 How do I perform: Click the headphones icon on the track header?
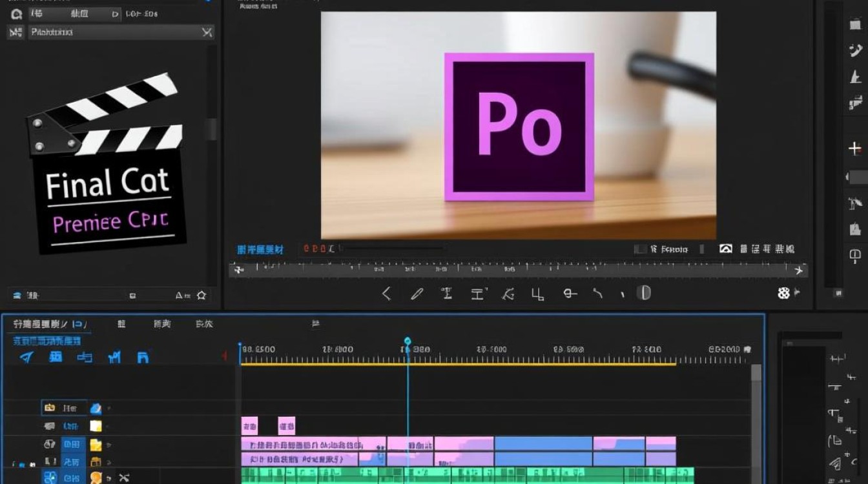click(x=50, y=444)
